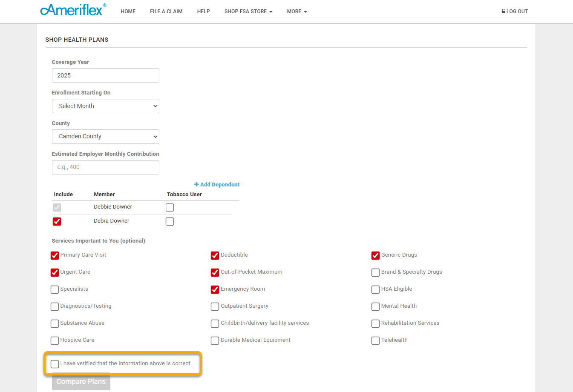Click the Estimated Employer Monthly Contribution field

[x=105, y=167]
